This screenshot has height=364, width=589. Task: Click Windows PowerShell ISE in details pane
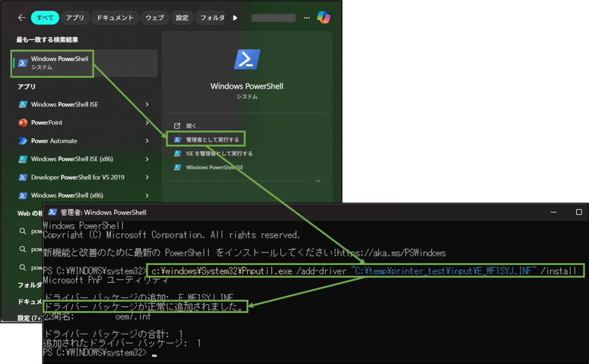214,167
